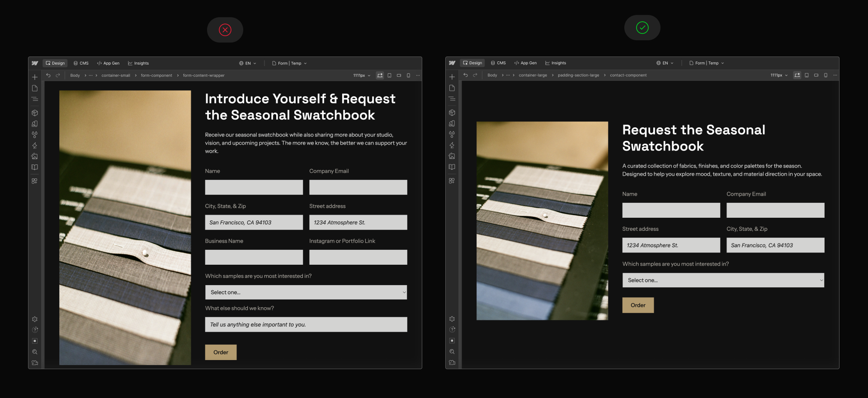This screenshot has height=398, width=868.
Task: Select desktop base breakpoint in left window
Action: click(380, 75)
